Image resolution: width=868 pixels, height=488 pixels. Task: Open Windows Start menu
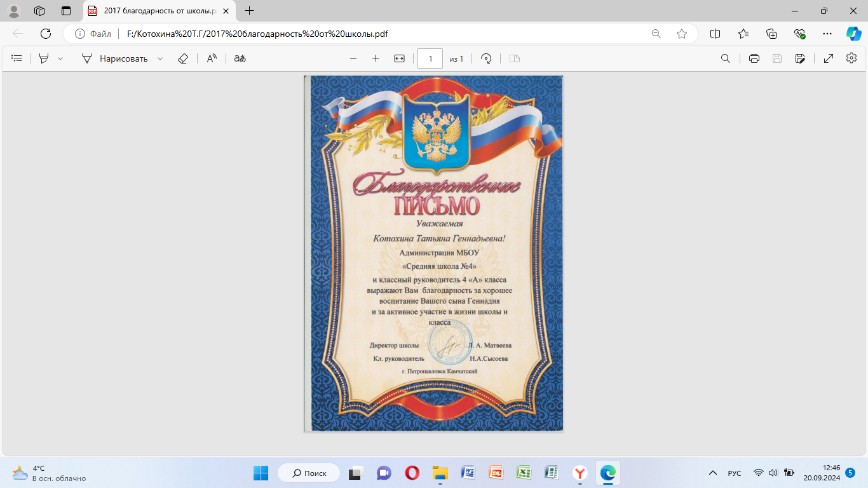tap(261, 473)
